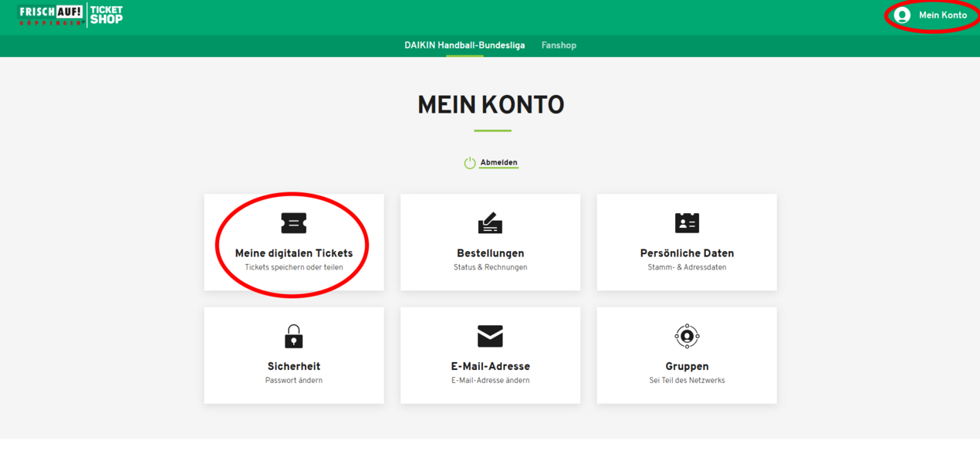980x468 pixels.
Task: Click the envelope E-Mail-Adresse icon
Action: pos(490,336)
